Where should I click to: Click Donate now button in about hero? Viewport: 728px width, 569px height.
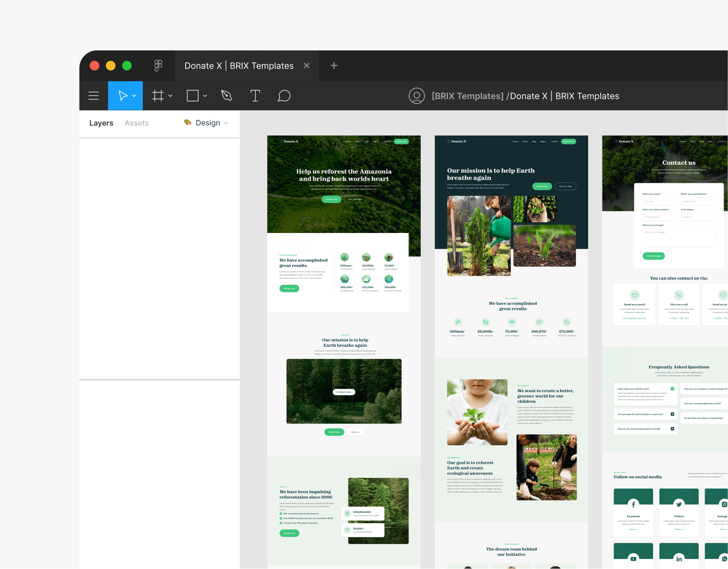pos(542,186)
